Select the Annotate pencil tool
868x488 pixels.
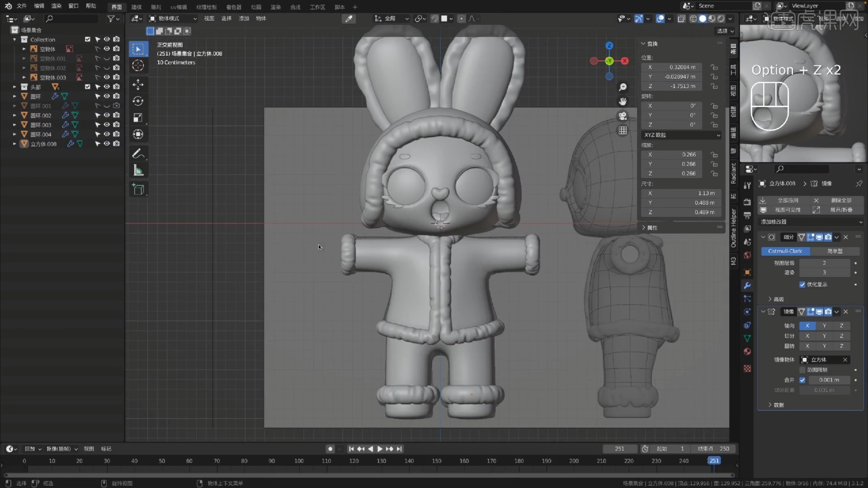(x=138, y=154)
